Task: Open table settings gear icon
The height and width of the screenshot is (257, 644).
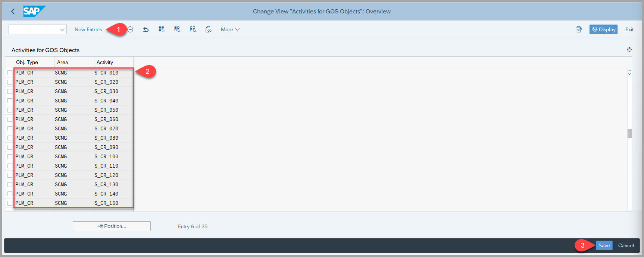Action: [629, 50]
